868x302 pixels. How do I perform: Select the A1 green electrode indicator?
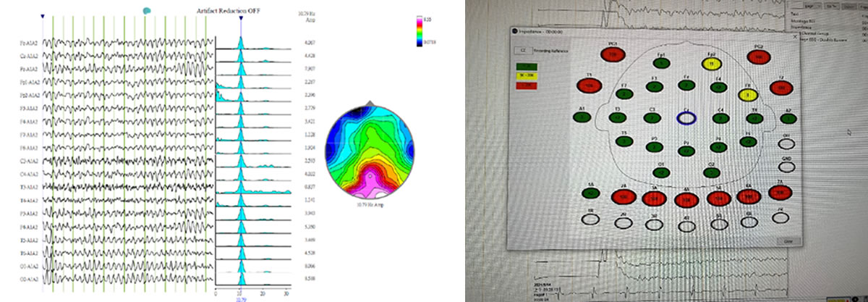(582, 116)
